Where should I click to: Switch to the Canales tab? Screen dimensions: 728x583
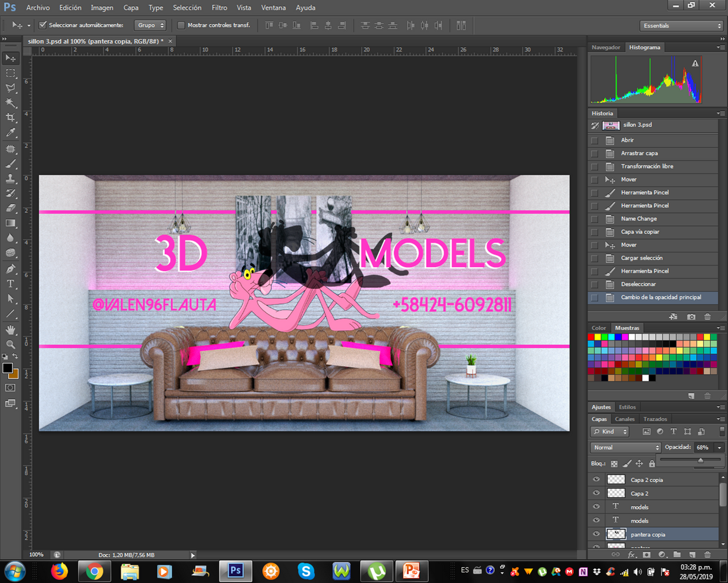[624, 419]
